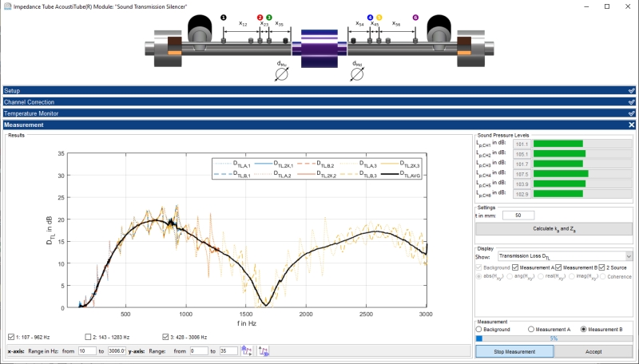Click the upstream tube diameter dMu symbol
639x364 pixels.
(280, 74)
